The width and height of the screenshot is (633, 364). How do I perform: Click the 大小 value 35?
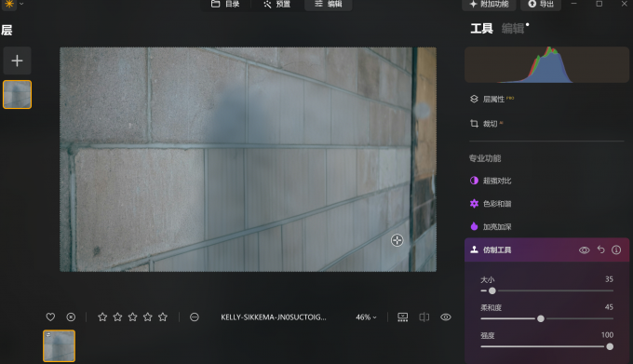(x=609, y=279)
